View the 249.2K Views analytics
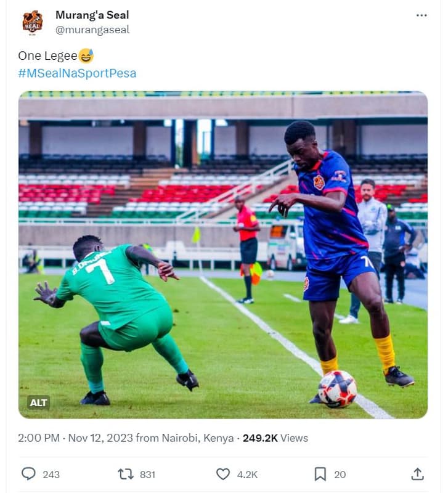 tap(275, 438)
